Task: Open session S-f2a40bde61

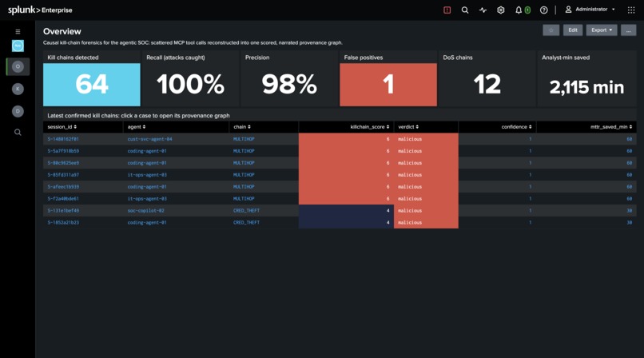Action: pos(63,199)
